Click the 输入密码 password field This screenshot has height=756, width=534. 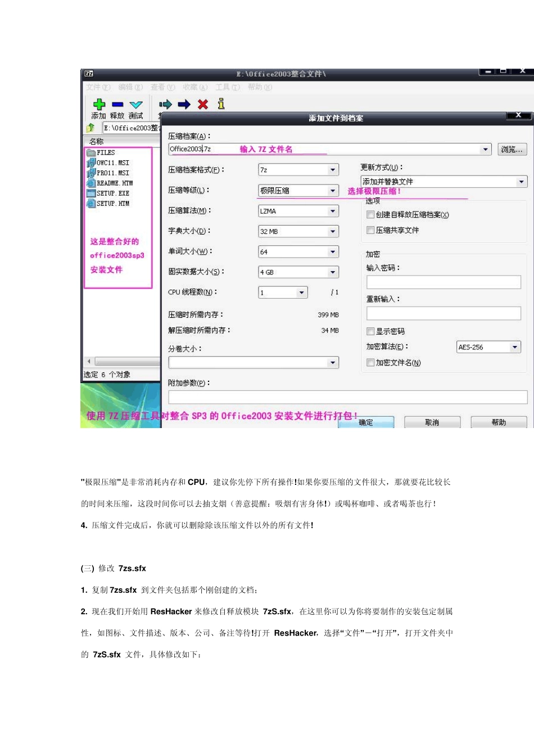(444, 282)
